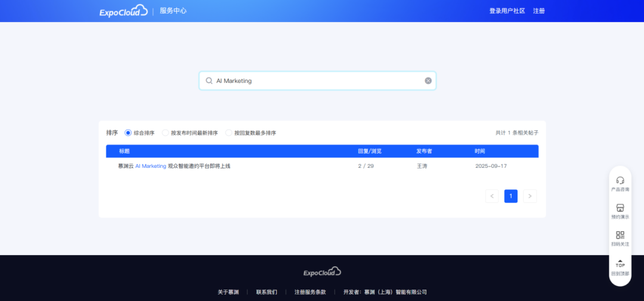Screen dimensions: 644x301
Task: Open the 慕渊云 AI Marketing post
Action: click(x=174, y=166)
